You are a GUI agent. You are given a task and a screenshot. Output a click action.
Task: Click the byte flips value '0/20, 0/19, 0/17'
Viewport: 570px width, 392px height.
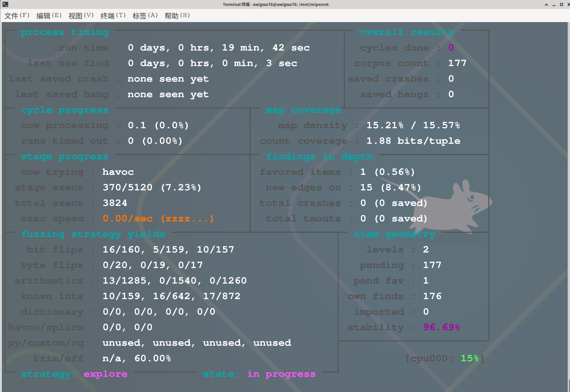coord(153,265)
